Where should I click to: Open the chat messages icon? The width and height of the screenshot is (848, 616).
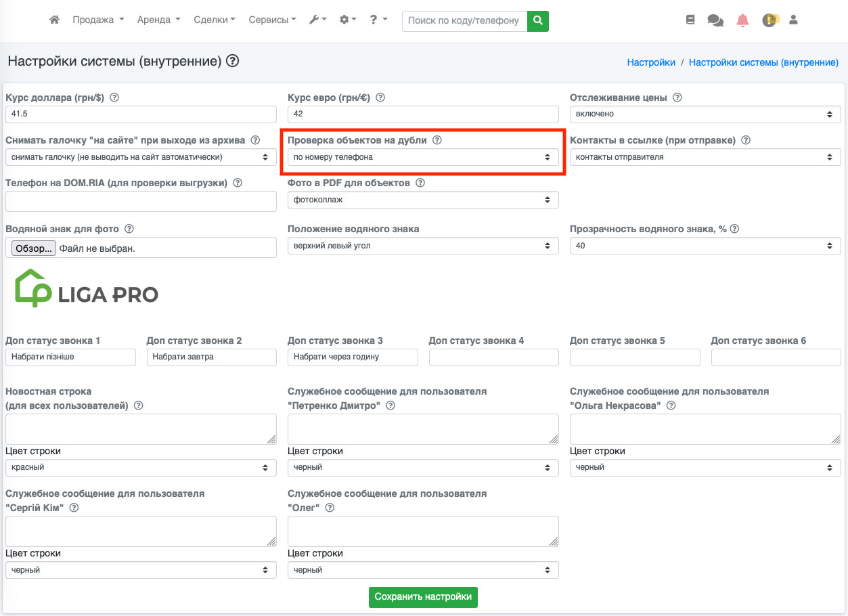(715, 20)
